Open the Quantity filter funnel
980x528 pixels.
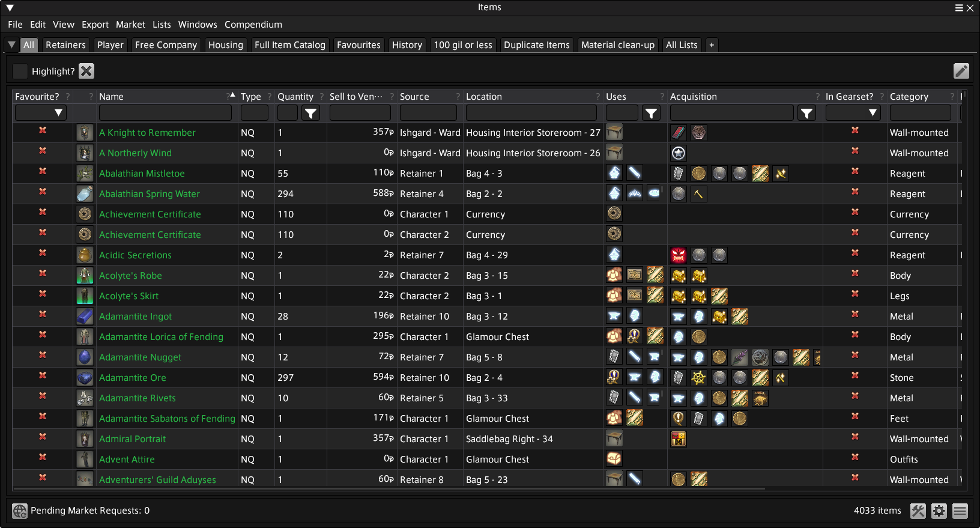[x=310, y=113]
